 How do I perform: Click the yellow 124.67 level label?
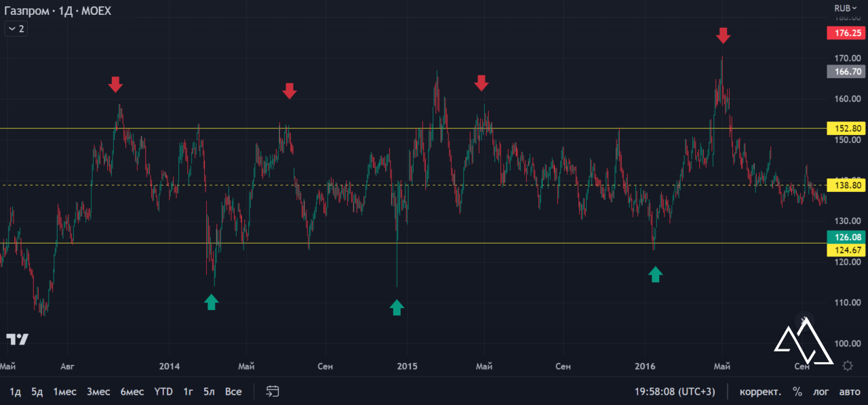pyautogui.click(x=846, y=250)
